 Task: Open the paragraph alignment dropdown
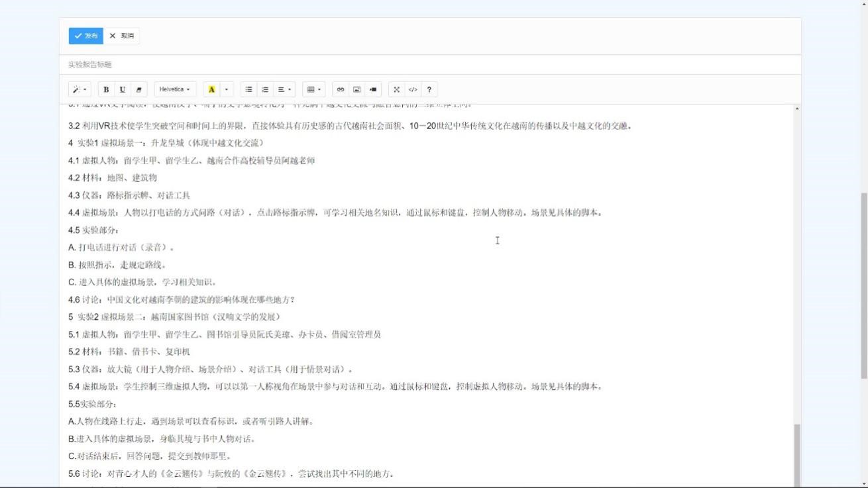click(x=284, y=89)
